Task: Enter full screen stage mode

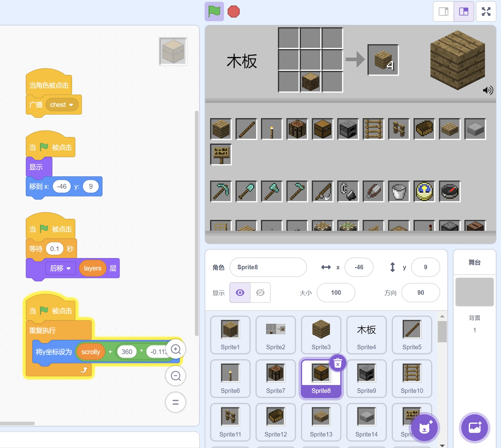Action: tap(486, 12)
